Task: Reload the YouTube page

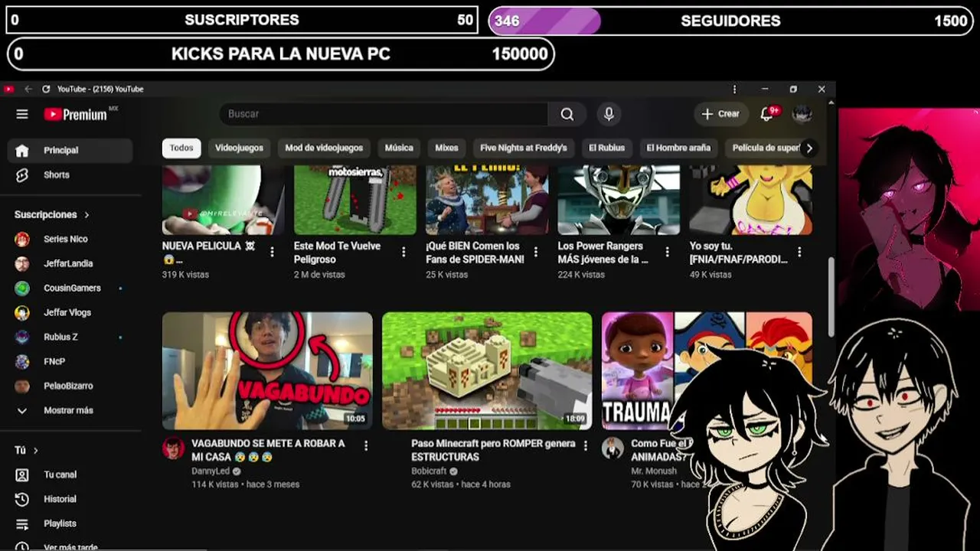Action: (46, 89)
